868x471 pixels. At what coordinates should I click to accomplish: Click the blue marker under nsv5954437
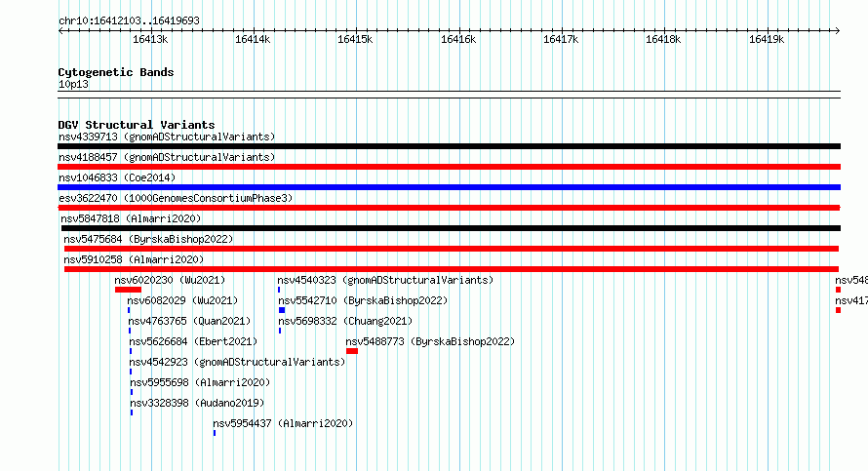coord(215,433)
